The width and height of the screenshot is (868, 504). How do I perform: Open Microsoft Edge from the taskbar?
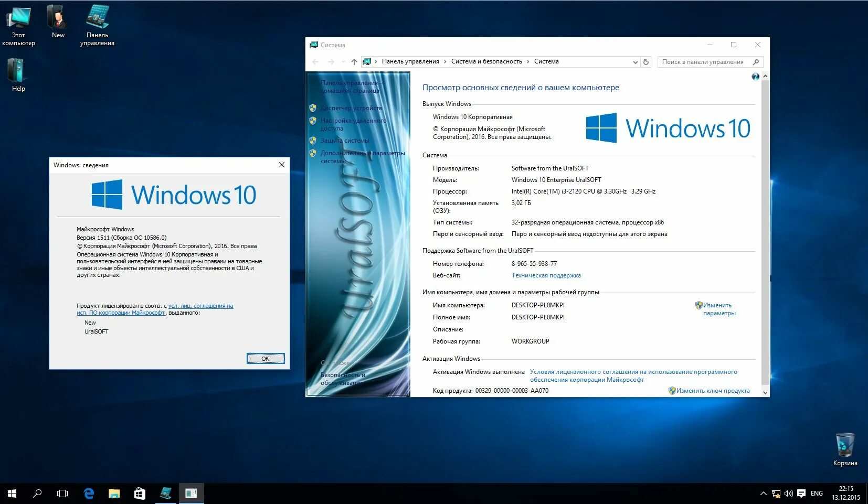pyautogui.click(x=89, y=493)
